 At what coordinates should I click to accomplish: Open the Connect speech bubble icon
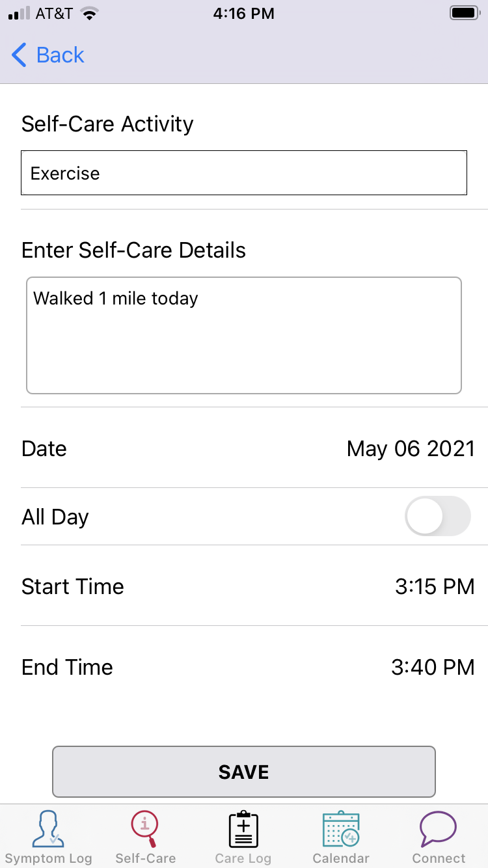tap(439, 828)
